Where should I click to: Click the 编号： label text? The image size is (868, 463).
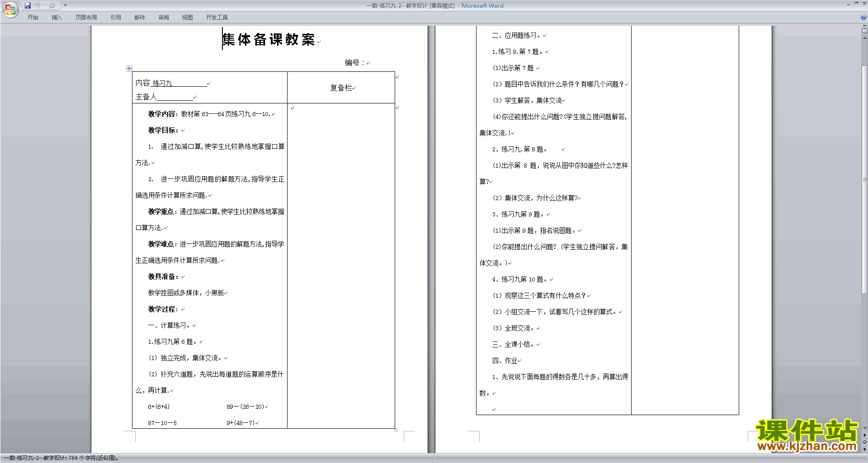[x=355, y=63]
